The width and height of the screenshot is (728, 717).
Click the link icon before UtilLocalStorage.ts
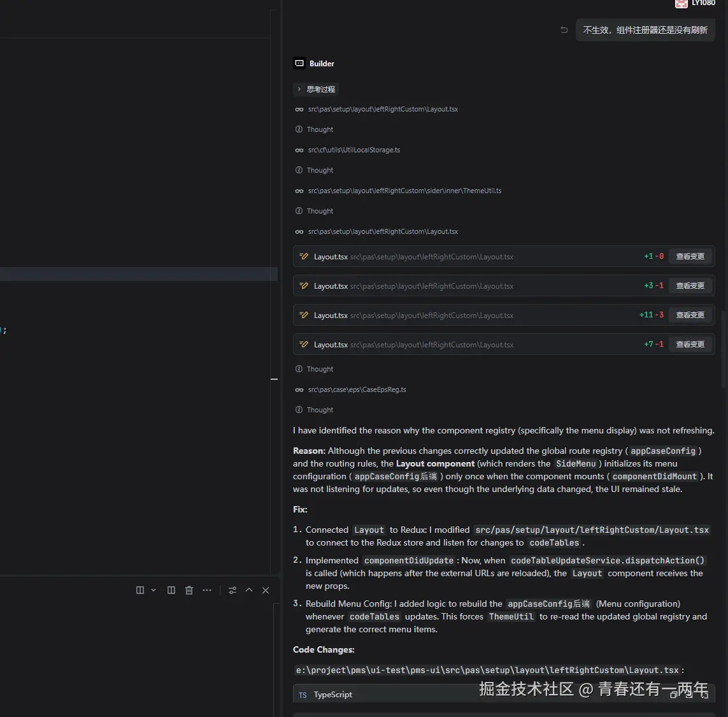coord(299,150)
